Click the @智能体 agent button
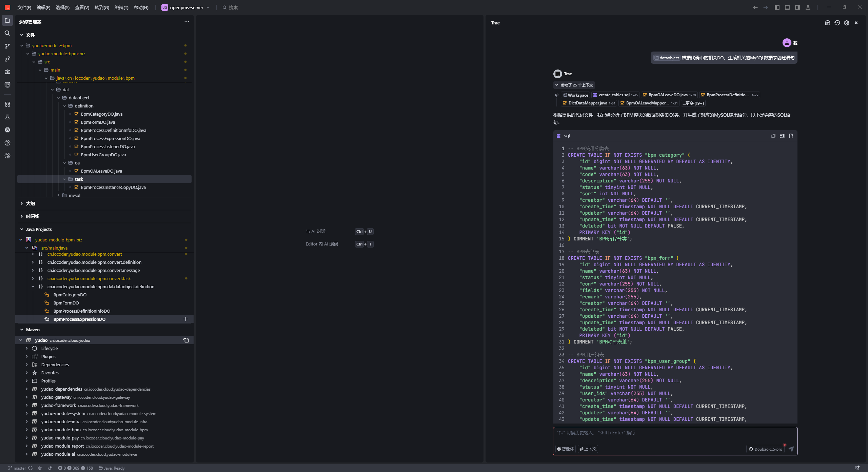 pyautogui.click(x=565, y=449)
